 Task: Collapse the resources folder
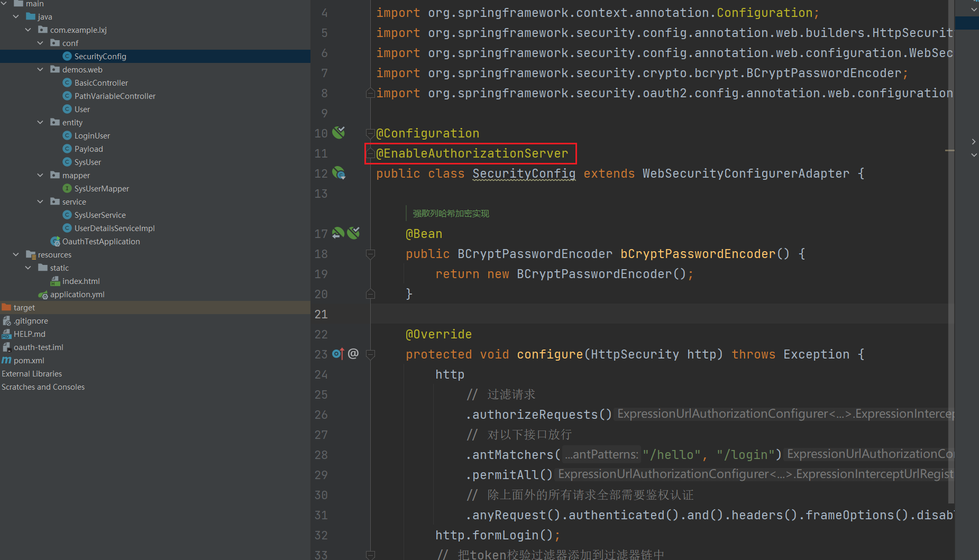(x=16, y=254)
